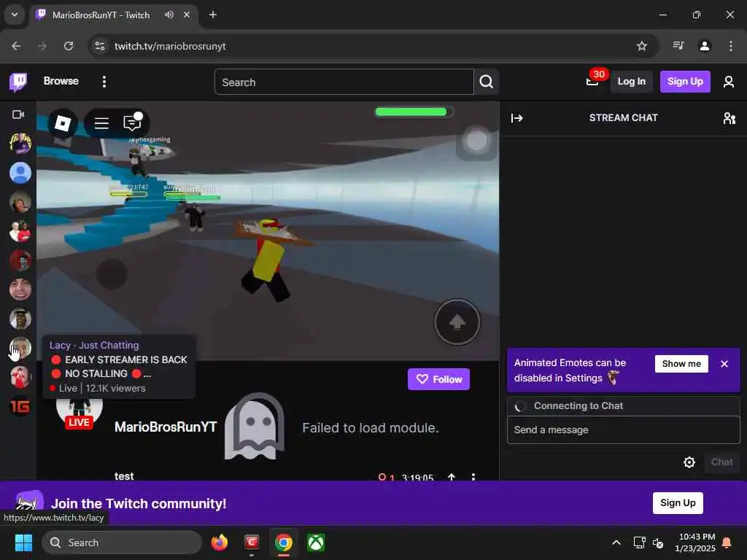Click Show me for animated emotes

click(681, 364)
